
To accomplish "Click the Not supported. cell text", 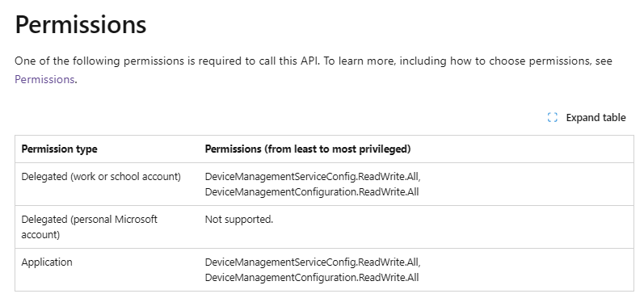I will coord(239,219).
